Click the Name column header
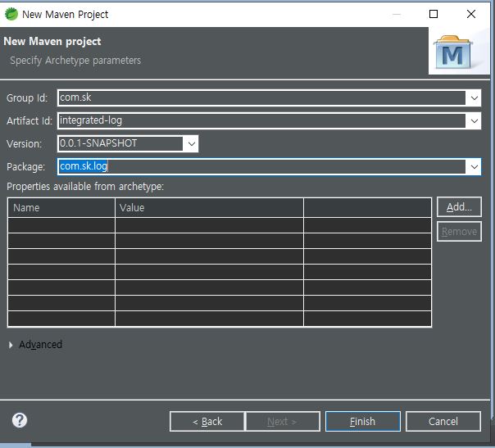Viewport: 495px width, 448px height. point(61,208)
